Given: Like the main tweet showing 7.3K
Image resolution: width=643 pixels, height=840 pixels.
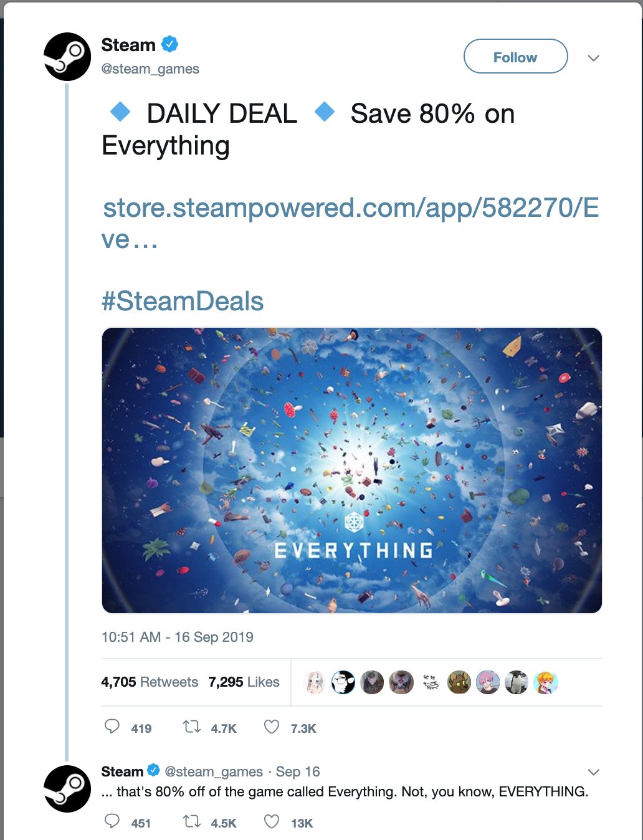Looking at the screenshot, I should [272, 727].
